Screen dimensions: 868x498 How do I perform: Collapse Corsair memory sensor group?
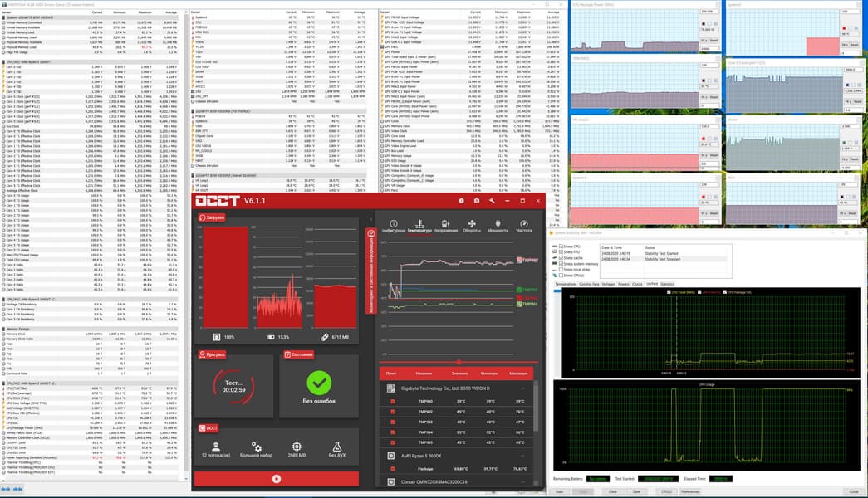522,482
